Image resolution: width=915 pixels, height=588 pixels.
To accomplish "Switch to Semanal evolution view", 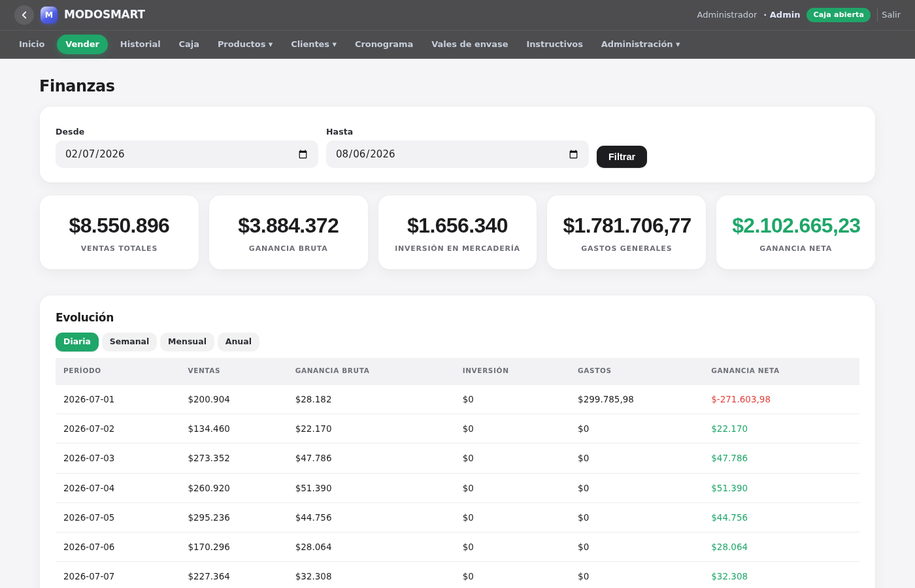I will [129, 342].
